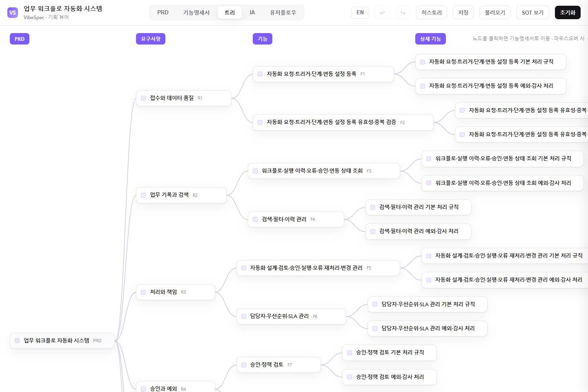Click the 상세 기능 column badge

click(x=430, y=39)
